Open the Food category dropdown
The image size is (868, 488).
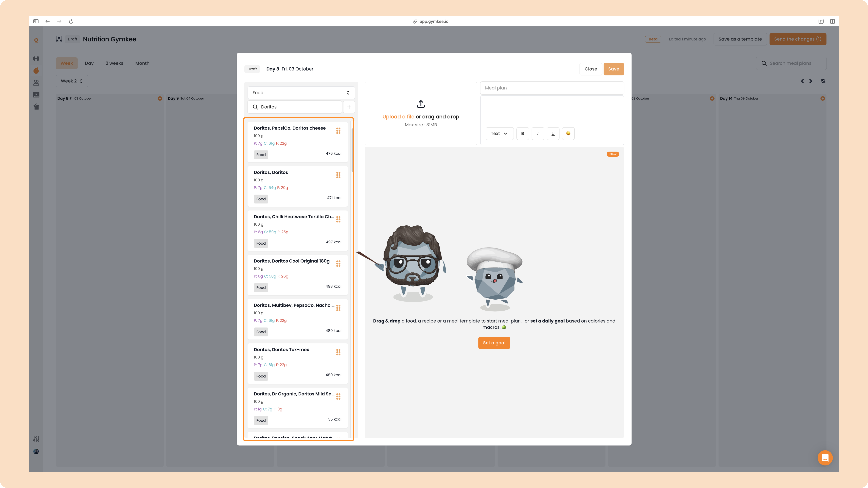(301, 93)
